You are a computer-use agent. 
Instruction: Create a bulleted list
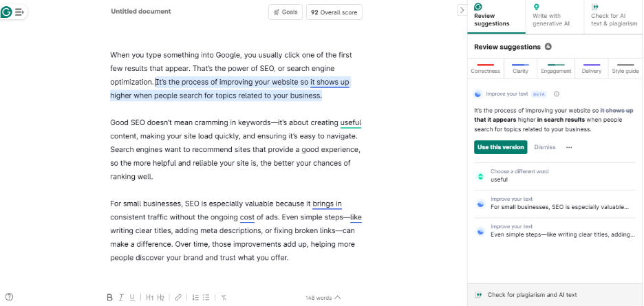(207, 298)
